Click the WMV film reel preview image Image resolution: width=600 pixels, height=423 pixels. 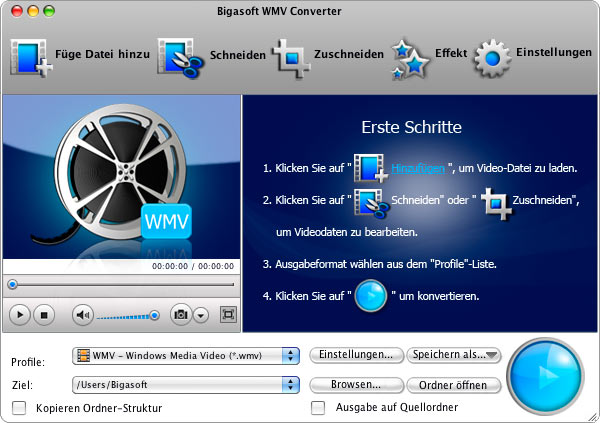[x=122, y=177]
